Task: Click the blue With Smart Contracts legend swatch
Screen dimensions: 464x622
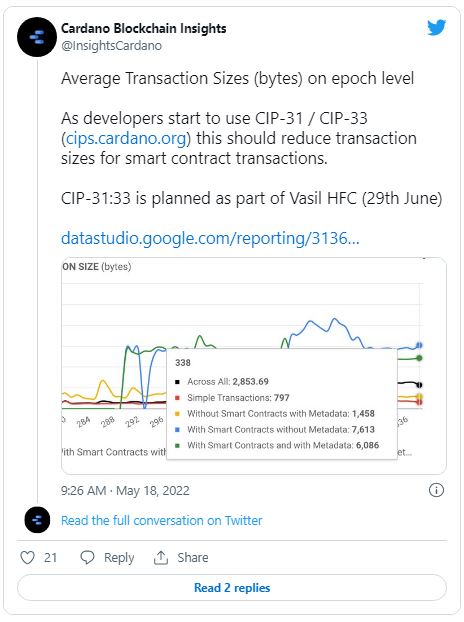Action: click(177, 430)
